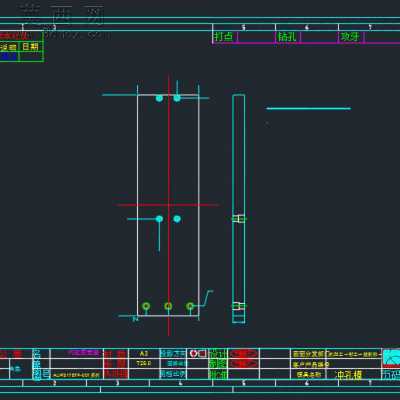Select the 冲孔模 title text
This screenshot has width=400, height=400.
[x=348, y=375]
